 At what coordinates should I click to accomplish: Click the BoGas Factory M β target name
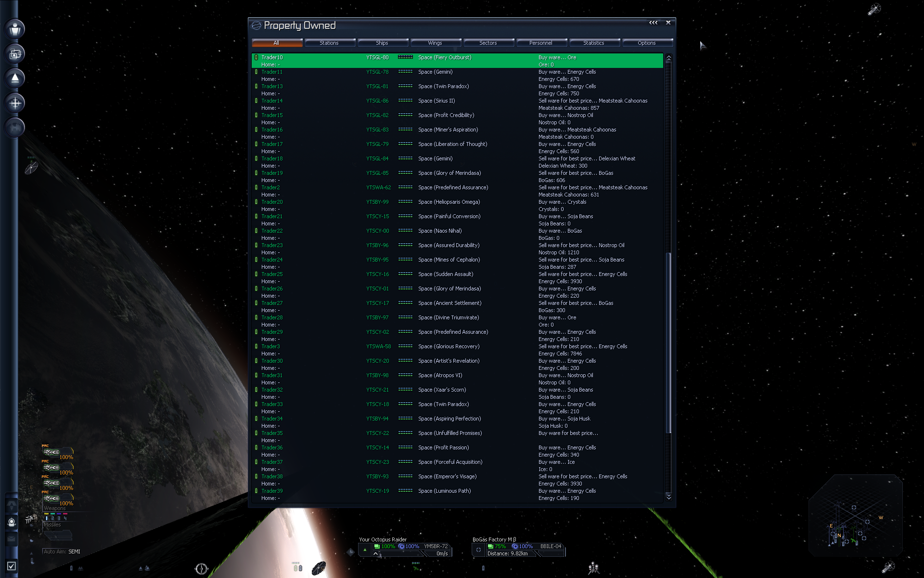[494, 539]
